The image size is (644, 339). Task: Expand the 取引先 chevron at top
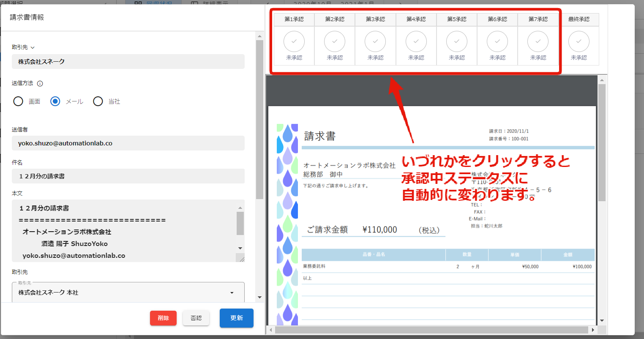click(x=33, y=48)
